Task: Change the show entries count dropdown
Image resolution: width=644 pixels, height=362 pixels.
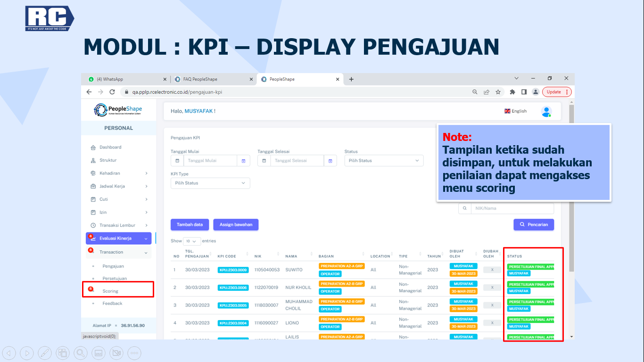Action: point(192,241)
